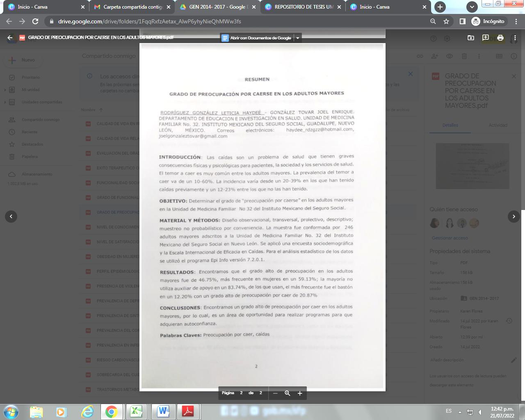Switch to REPOSITORIO DE TESIS tab
Viewport: 525px width, 420px height.
pos(304,7)
